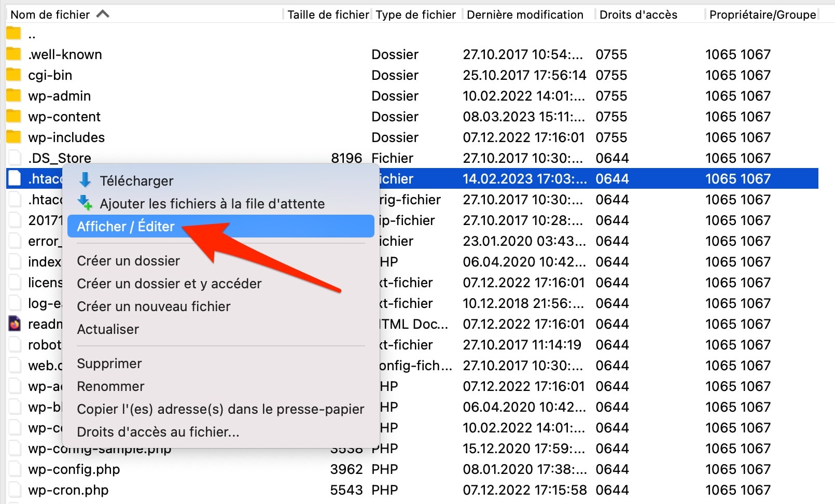835x504 pixels.
Task: Choose Créer un dossier et y accéder
Action: click(221, 283)
